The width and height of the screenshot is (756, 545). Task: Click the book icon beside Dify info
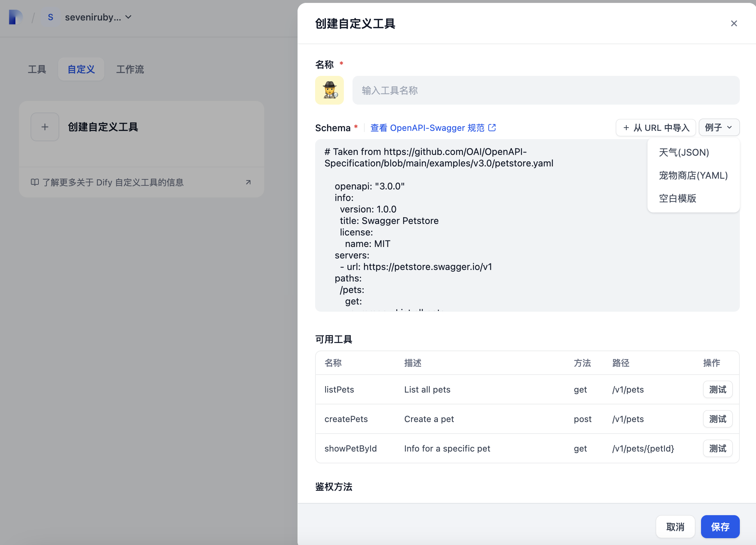coord(35,182)
